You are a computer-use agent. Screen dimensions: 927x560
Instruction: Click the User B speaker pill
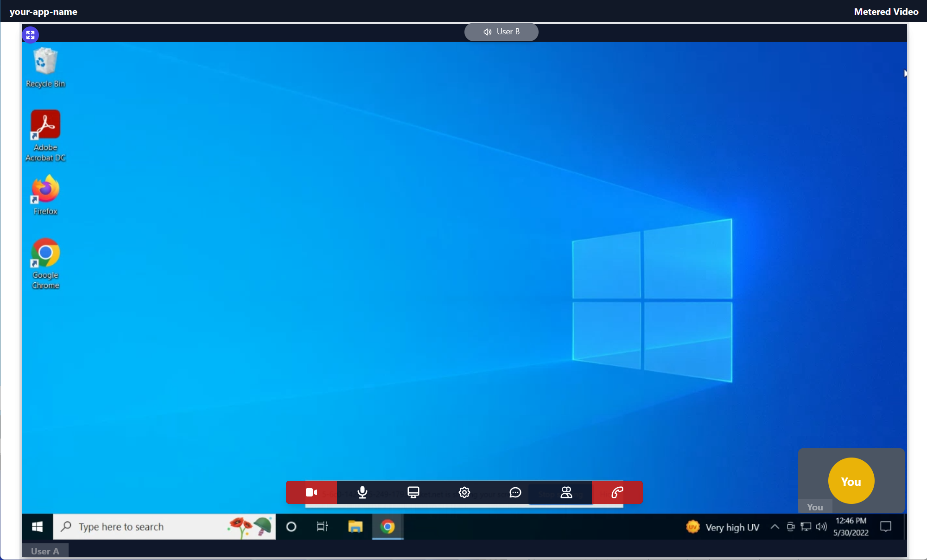pyautogui.click(x=501, y=32)
